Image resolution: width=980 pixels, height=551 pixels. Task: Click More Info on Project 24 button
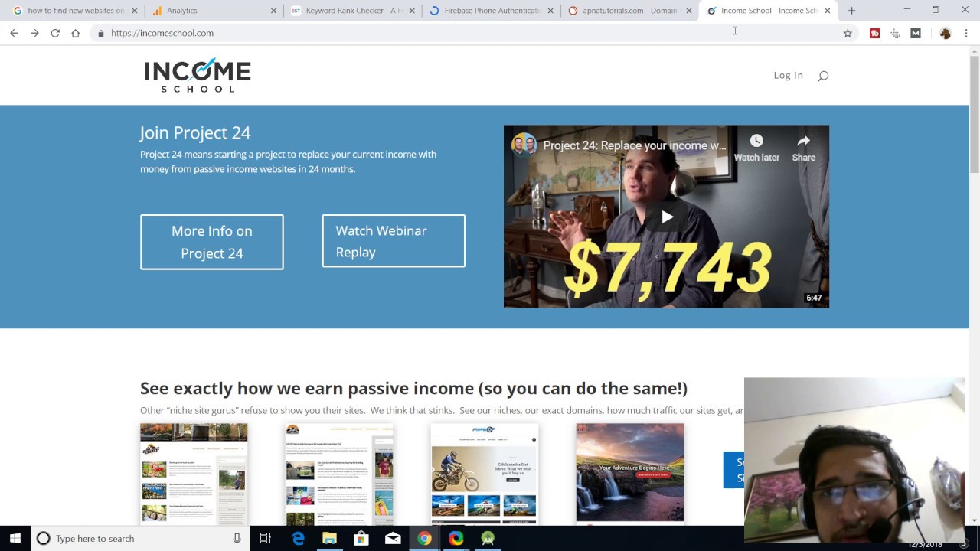pos(212,242)
